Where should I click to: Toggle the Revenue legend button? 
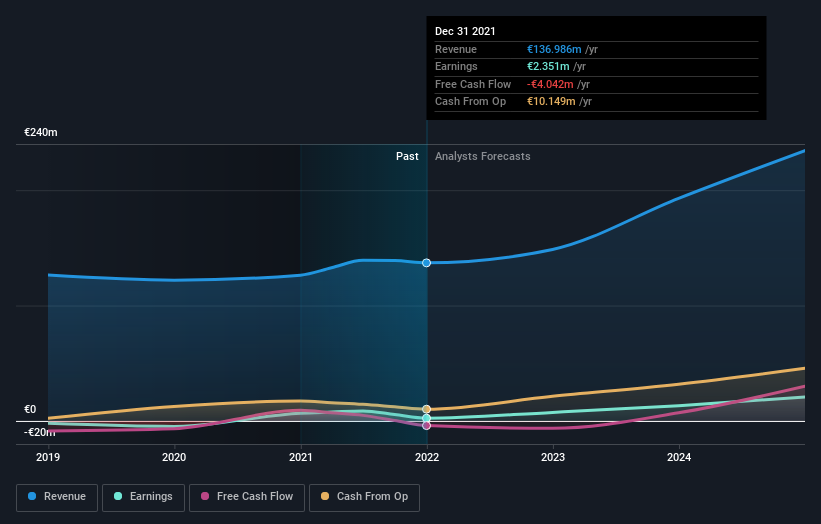point(57,497)
